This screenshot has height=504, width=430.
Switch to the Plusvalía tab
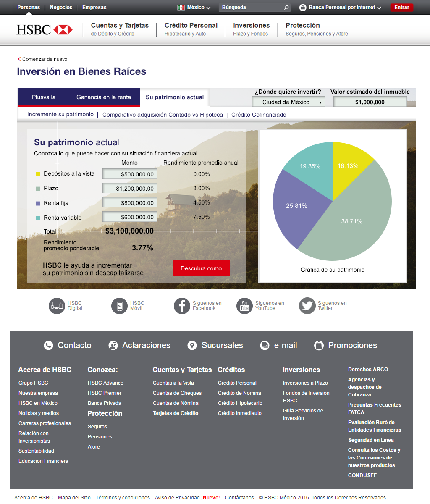44,97
